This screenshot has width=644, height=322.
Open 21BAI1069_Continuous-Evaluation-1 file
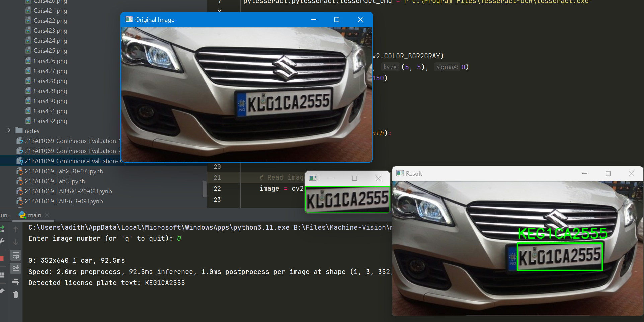point(72,141)
